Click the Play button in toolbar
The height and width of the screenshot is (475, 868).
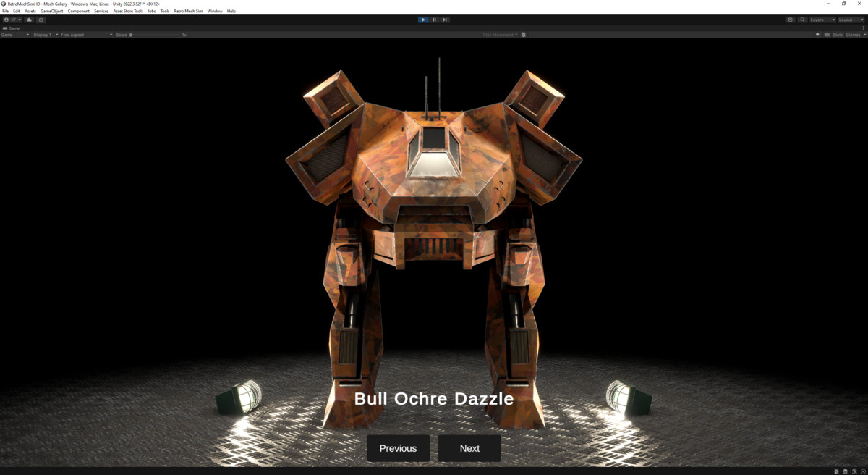point(423,20)
